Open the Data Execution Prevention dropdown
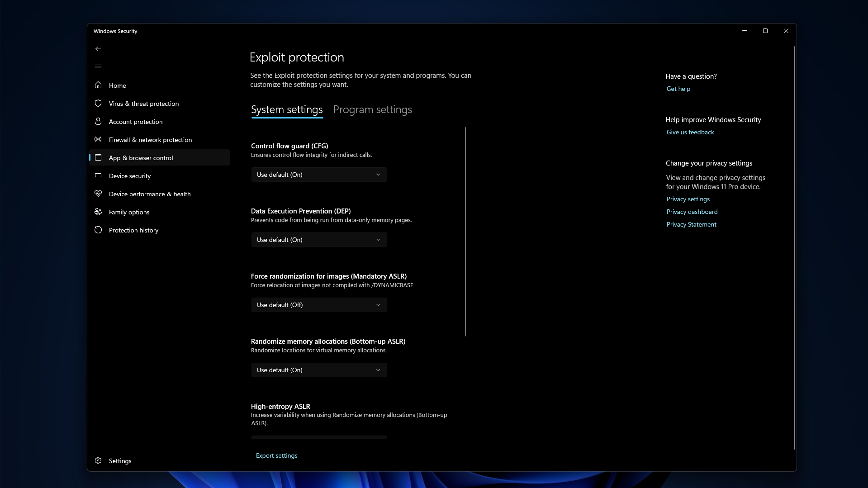Image resolution: width=868 pixels, height=488 pixels. click(x=319, y=240)
